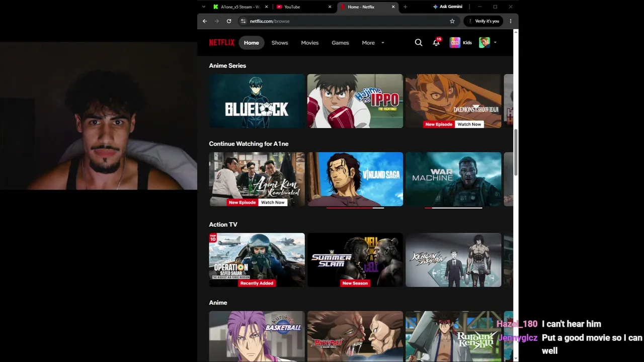Go to Shows in Netflix navigation
This screenshot has height=362, width=644.
(280, 43)
